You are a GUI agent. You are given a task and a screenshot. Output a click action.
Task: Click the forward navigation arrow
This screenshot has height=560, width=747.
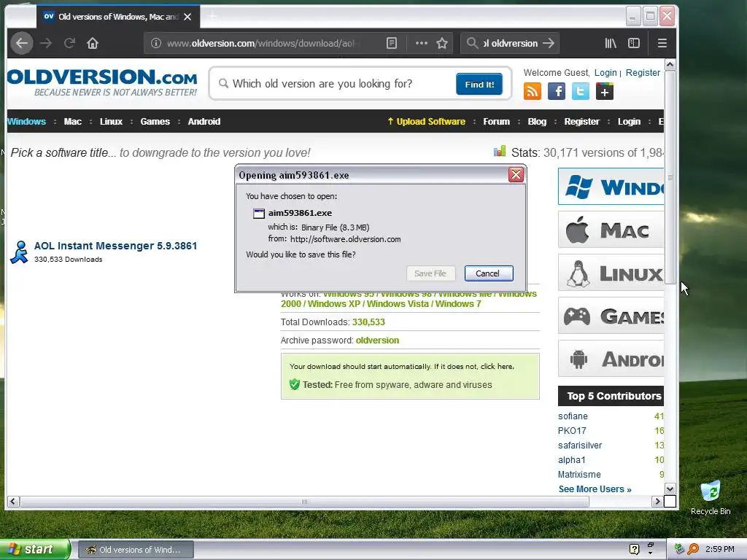click(x=46, y=43)
